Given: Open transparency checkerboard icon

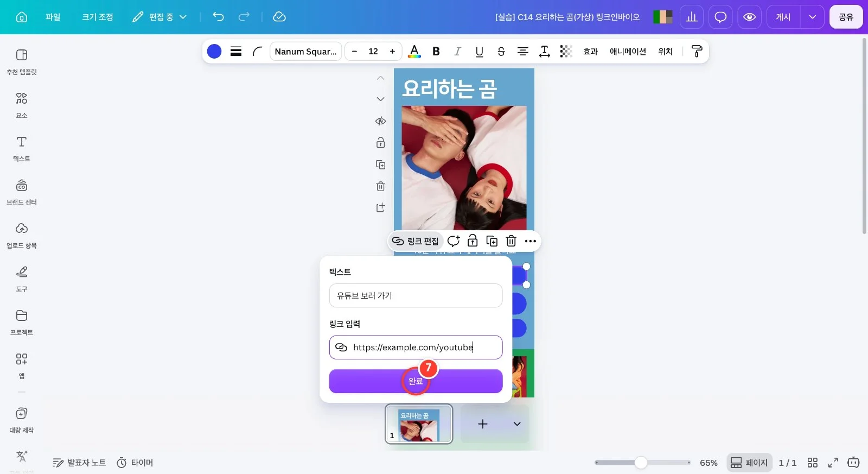Looking at the screenshot, I should click(x=566, y=51).
